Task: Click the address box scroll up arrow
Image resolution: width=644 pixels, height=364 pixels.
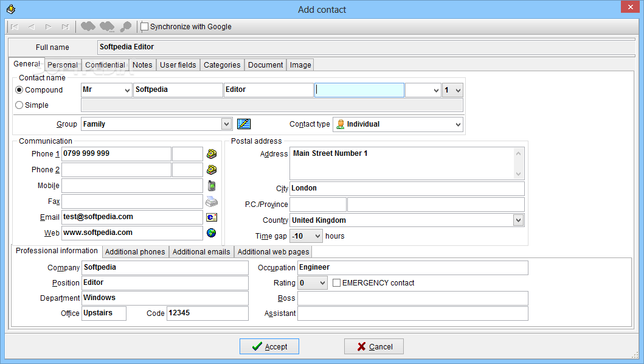Action: [x=518, y=153]
